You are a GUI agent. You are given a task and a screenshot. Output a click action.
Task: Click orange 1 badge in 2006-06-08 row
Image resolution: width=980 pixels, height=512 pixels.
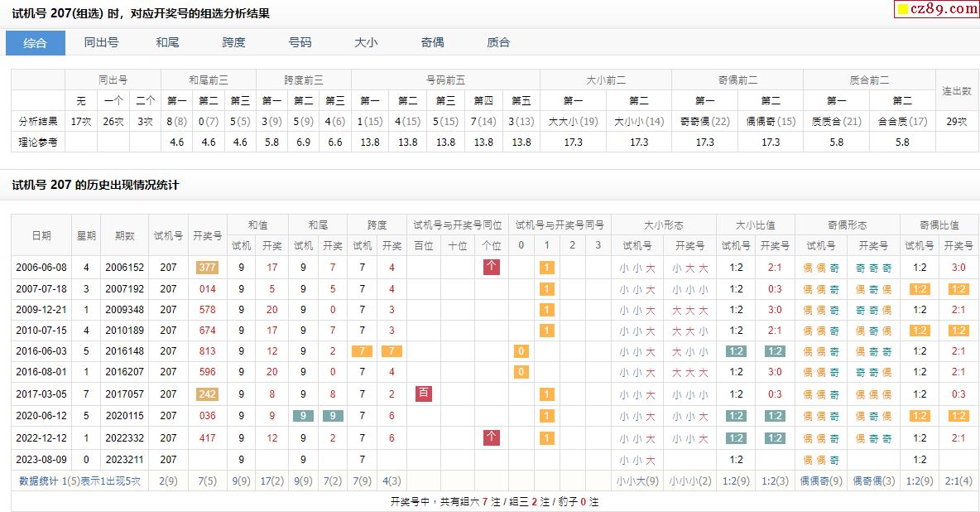coord(547,268)
